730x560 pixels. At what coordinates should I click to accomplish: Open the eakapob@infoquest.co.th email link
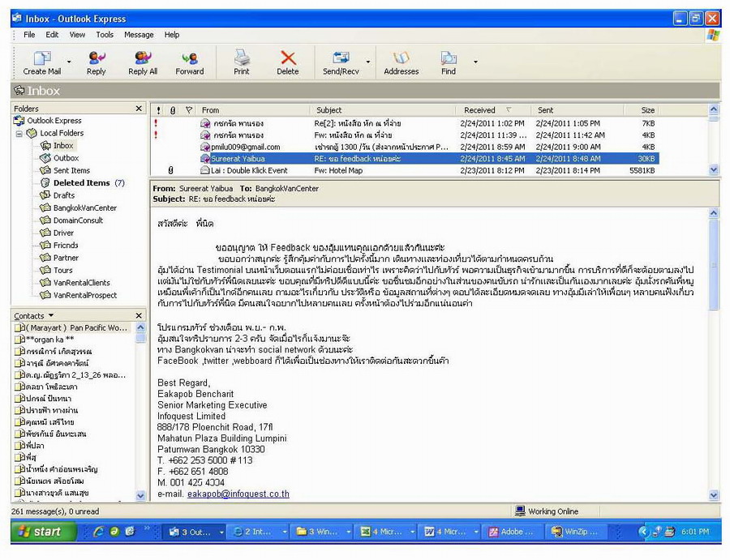(238, 494)
